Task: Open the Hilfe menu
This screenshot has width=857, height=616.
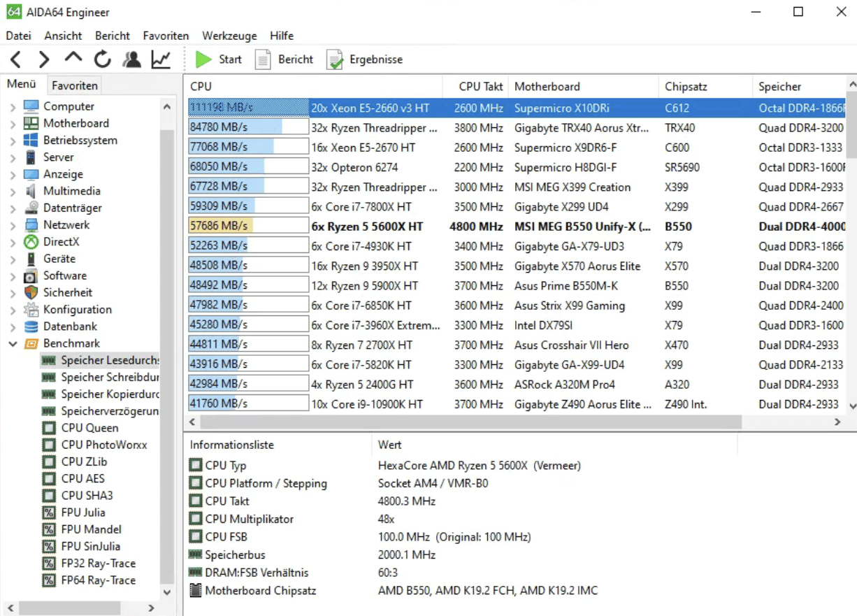Action: (x=282, y=36)
